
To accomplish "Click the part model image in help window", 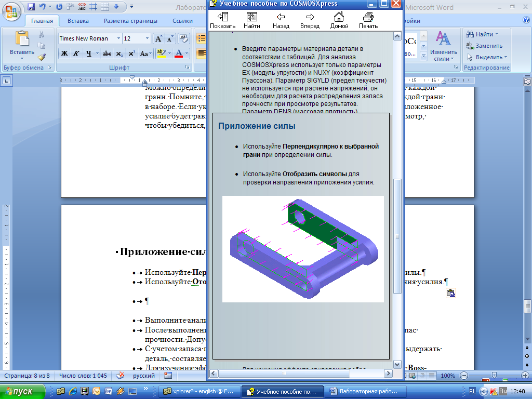I will (x=303, y=249).
